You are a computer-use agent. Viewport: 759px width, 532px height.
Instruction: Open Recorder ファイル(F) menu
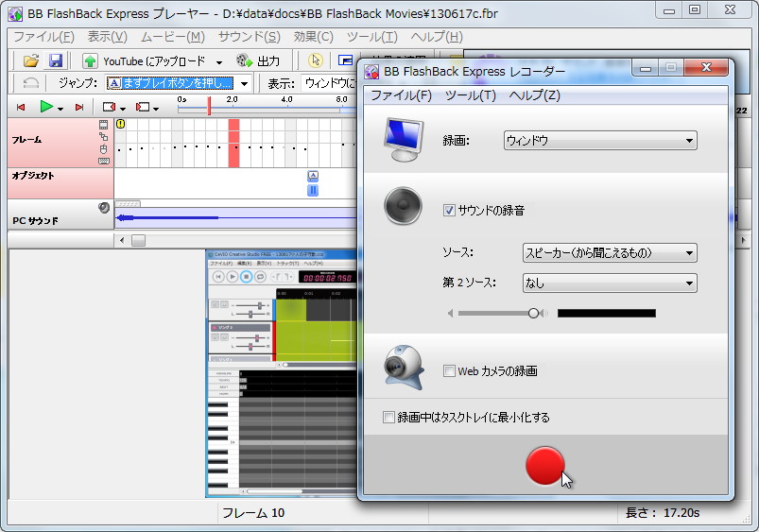401,95
